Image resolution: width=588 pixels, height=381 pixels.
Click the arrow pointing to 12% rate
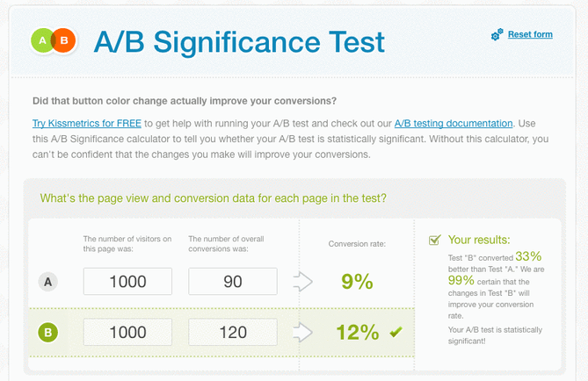pyautogui.click(x=302, y=333)
